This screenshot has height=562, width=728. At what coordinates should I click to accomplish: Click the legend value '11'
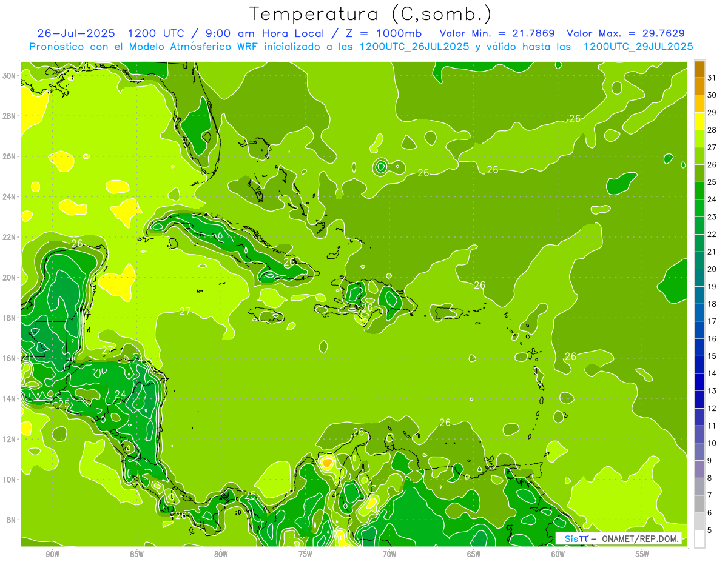(712, 426)
